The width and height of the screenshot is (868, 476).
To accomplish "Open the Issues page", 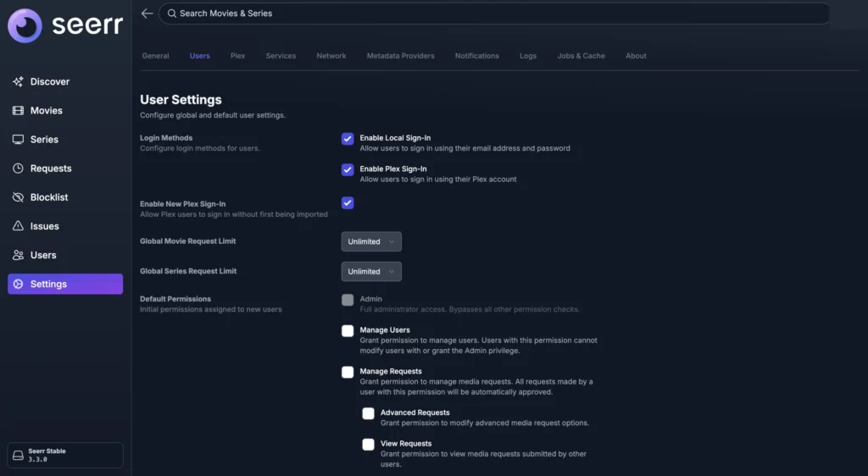I will 65,226.
